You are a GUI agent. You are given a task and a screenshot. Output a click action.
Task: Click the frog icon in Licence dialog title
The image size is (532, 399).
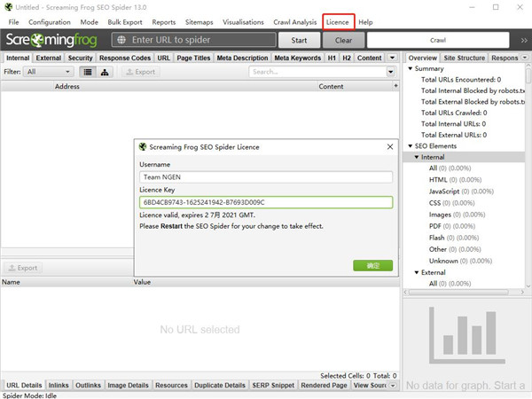(x=142, y=146)
